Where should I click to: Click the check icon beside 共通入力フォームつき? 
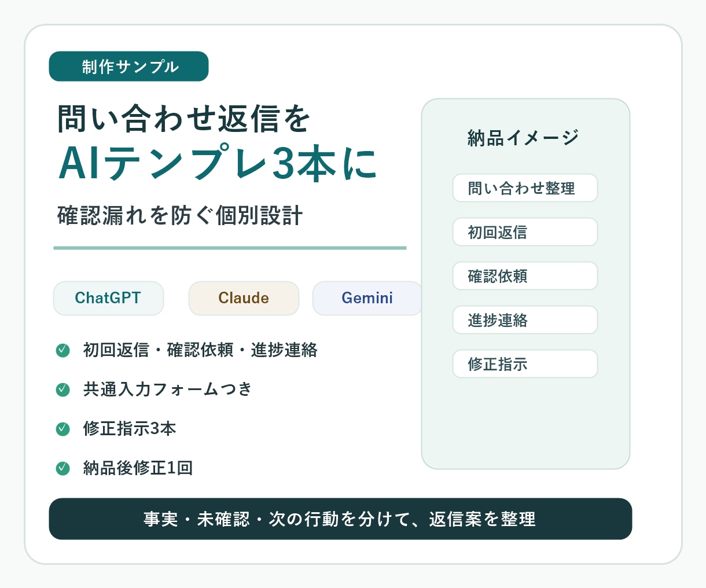(x=62, y=389)
